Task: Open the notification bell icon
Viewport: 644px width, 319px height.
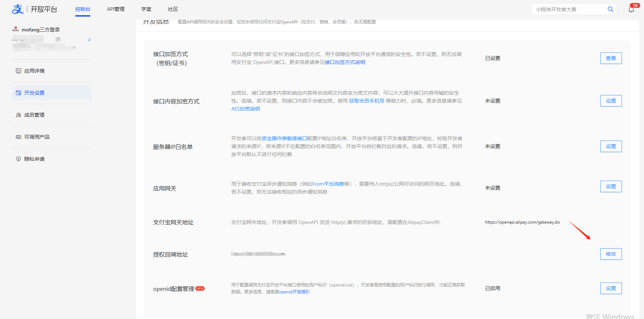Action: [631, 10]
